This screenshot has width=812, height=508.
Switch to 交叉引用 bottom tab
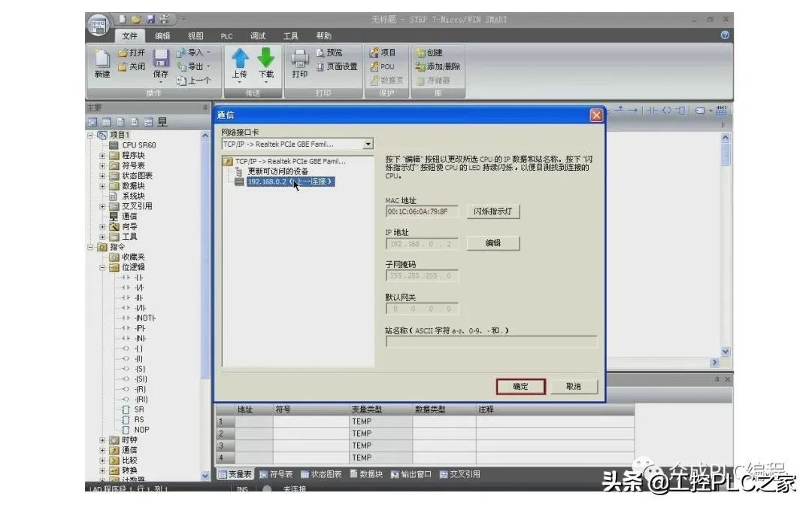(x=460, y=474)
